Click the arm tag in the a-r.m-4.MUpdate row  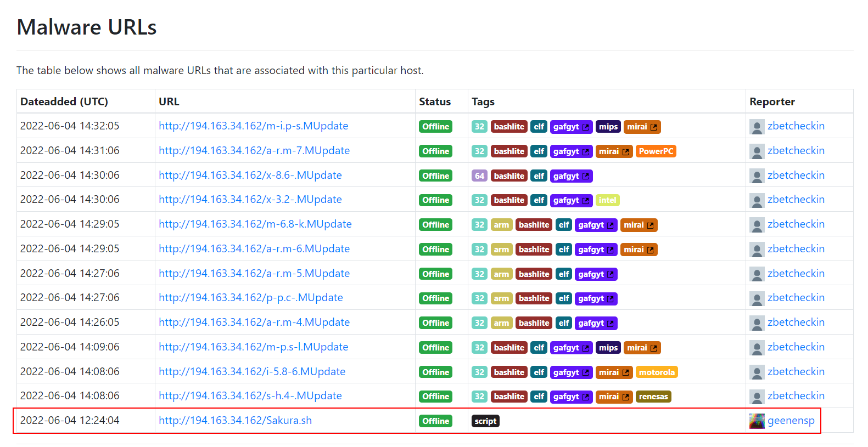point(501,323)
